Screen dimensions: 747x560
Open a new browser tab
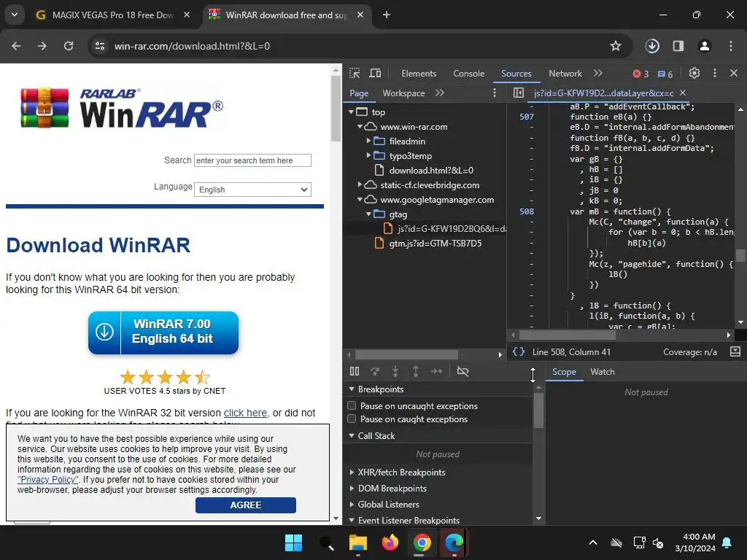pos(387,15)
